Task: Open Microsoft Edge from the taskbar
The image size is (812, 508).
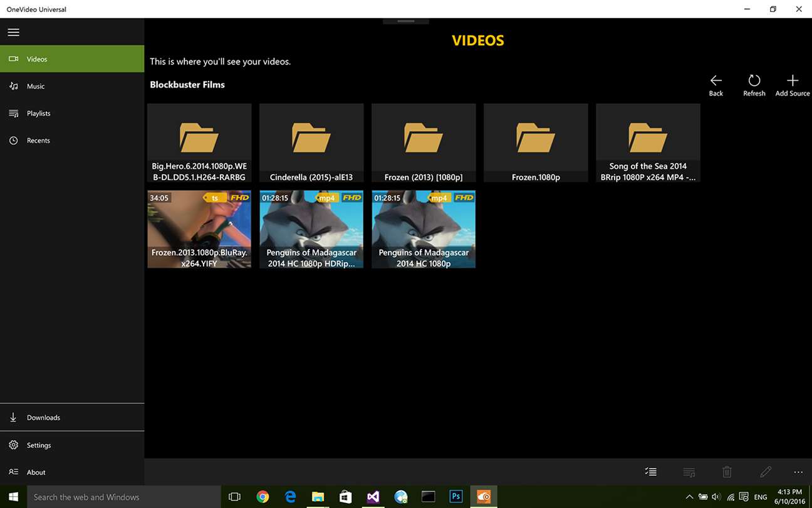Action: [x=290, y=497]
